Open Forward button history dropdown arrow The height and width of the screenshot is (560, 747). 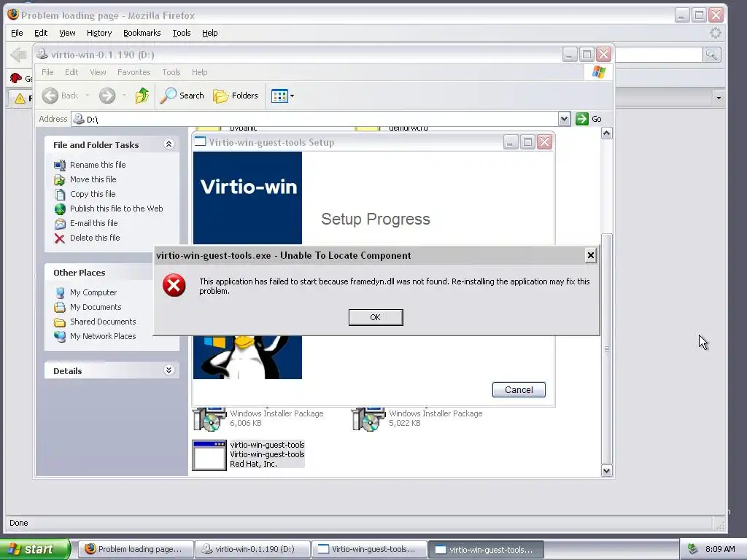(124, 96)
